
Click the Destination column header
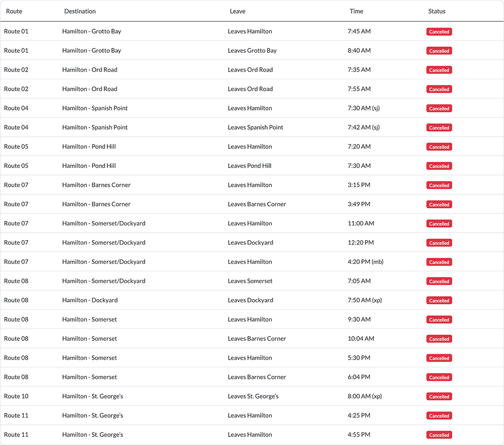80,11
